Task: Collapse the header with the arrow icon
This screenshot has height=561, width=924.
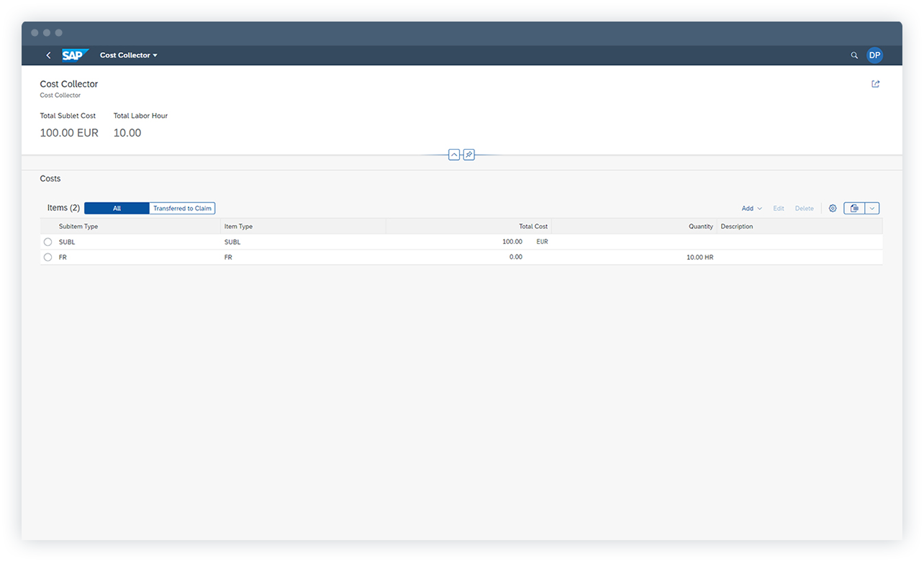Action: tap(453, 154)
